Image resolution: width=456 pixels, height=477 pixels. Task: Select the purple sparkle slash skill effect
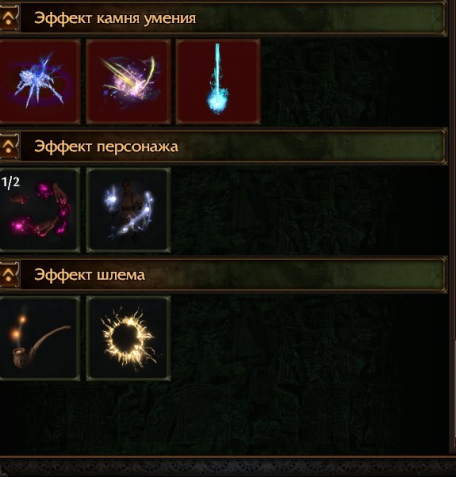[x=128, y=82]
